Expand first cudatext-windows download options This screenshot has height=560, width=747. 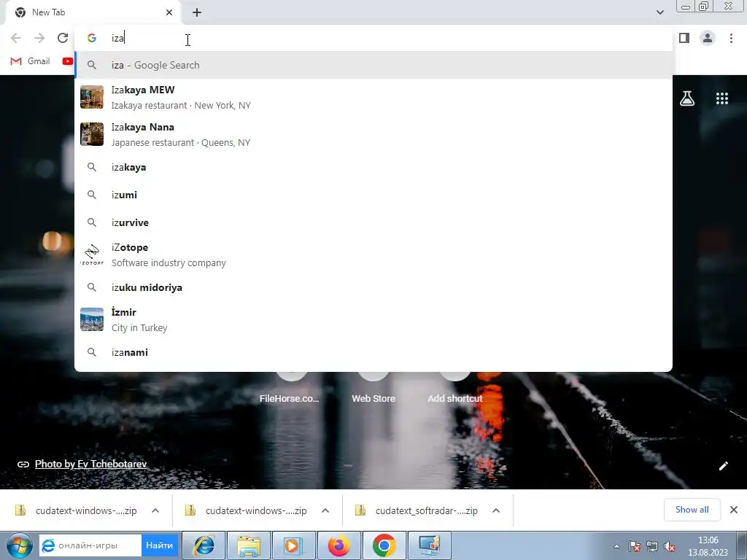[x=155, y=510]
